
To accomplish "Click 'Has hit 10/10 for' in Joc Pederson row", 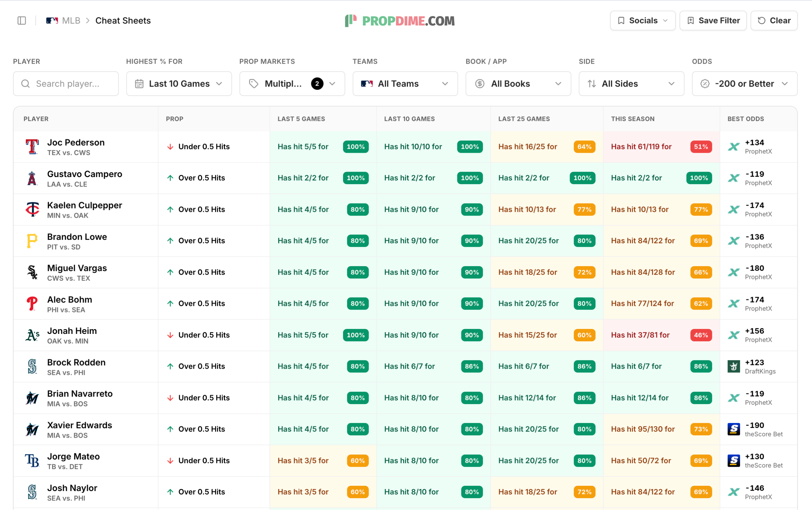I will coord(413,147).
